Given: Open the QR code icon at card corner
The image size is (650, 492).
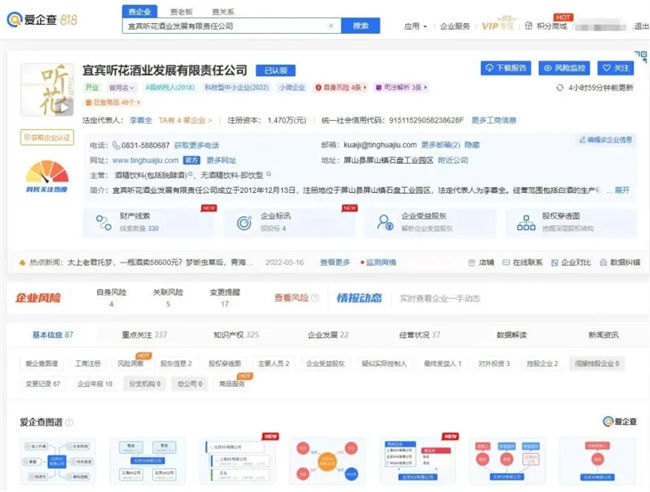Looking at the screenshot, I should [641, 56].
